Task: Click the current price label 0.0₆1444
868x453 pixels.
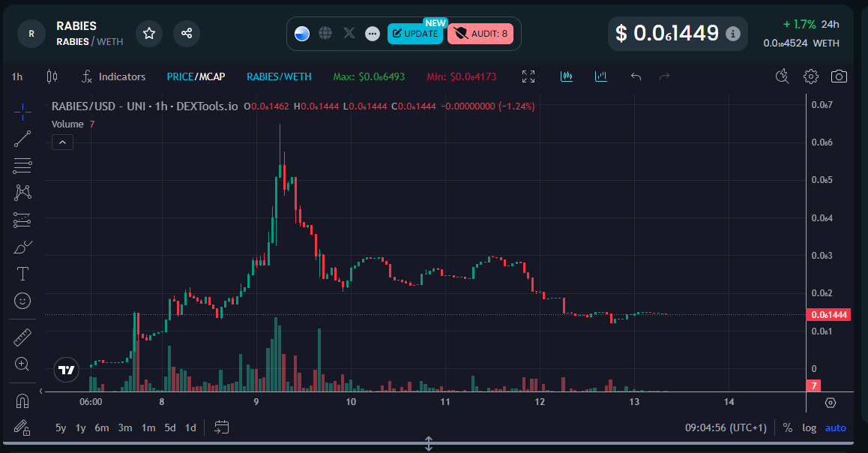Action: click(x=829, y=314)
